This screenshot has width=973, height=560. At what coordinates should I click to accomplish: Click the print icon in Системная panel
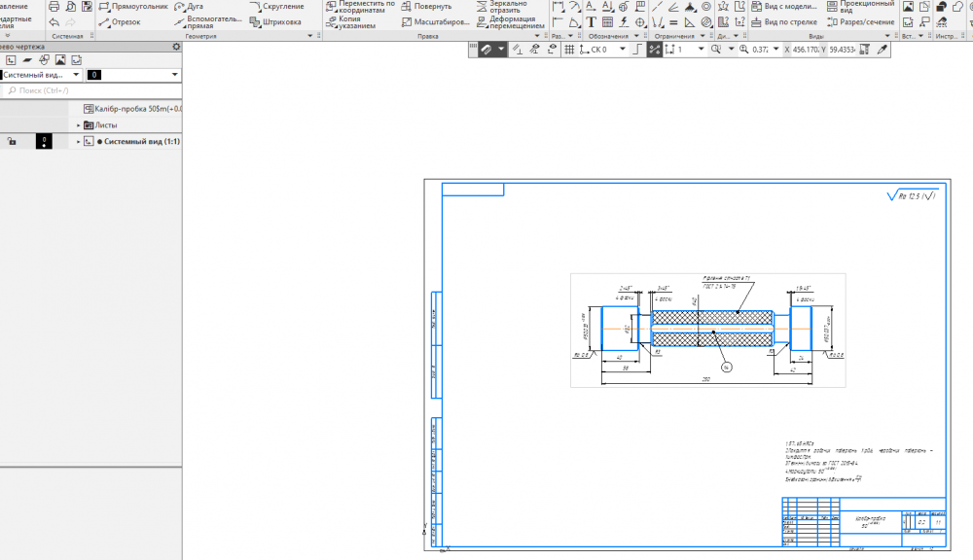coord(54,6)
